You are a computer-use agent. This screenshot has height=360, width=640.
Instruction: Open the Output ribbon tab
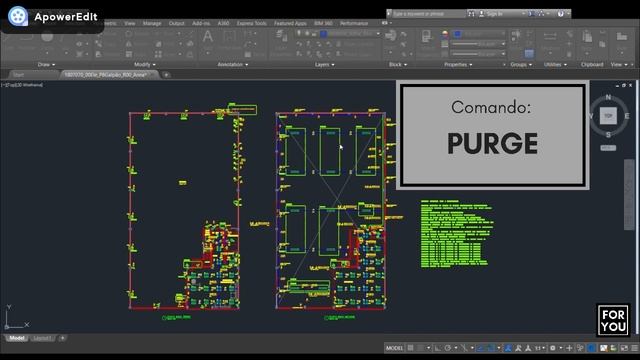point(176,23)
